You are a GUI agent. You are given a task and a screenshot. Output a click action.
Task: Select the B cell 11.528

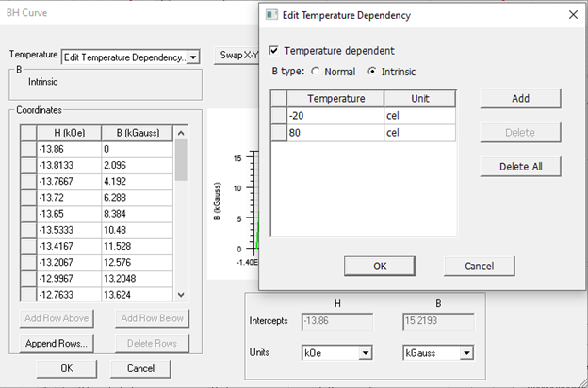click(137, 246)
